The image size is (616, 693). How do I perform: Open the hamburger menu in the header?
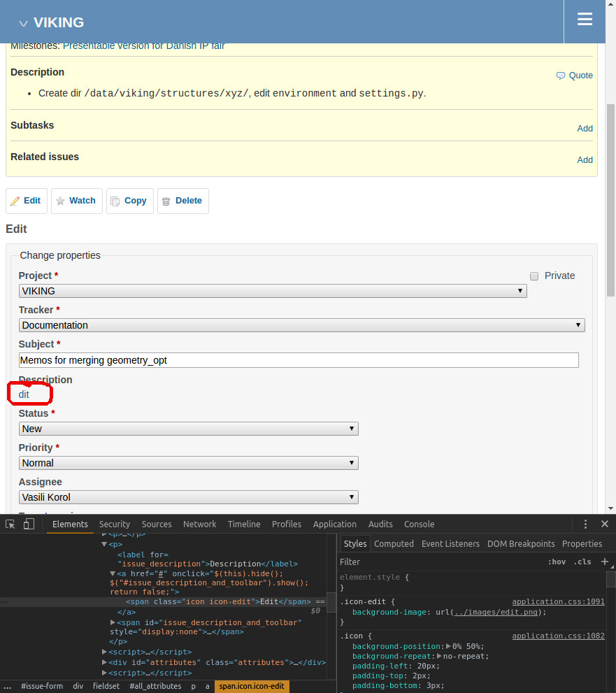[x=584, y=19]
